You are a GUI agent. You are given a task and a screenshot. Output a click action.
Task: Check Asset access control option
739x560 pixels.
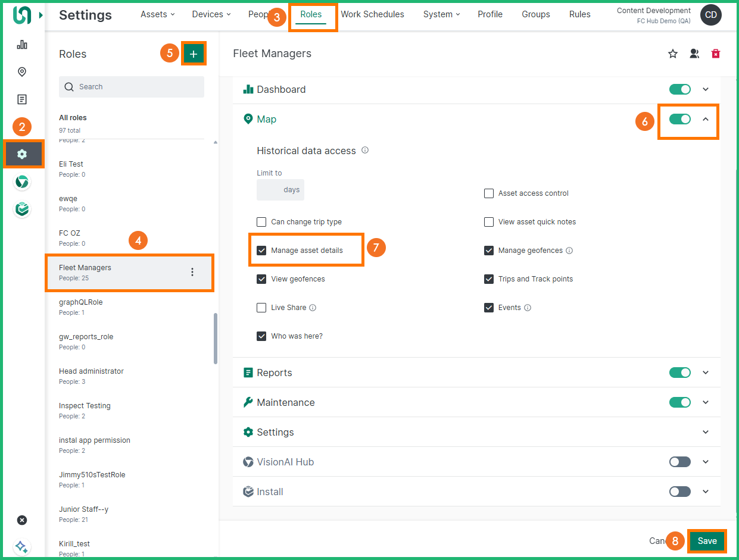point(489,193)
